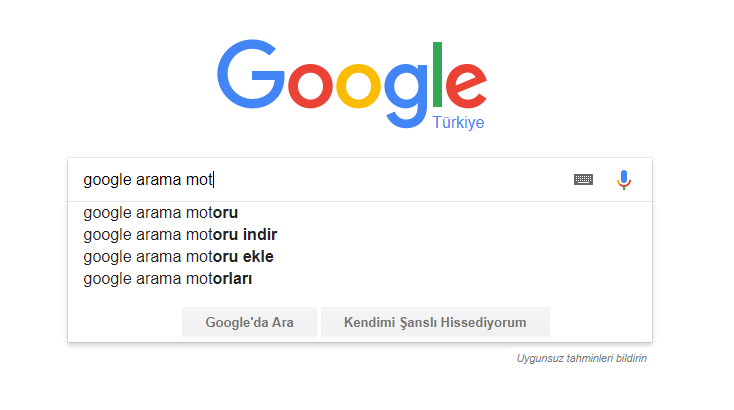Click the green 'l' in the Google logo
Image resolution: width=734 pixels, height=410 pixels.
(x=437, y=74)
